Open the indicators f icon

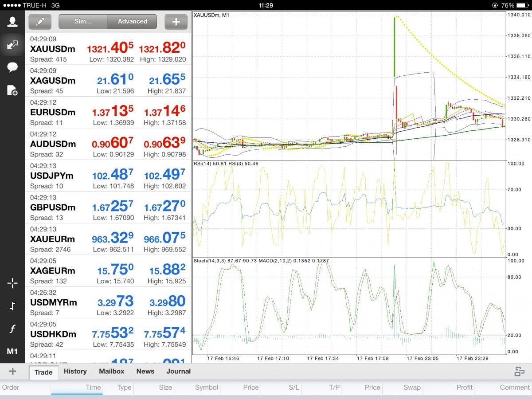pyautogui.click(x=12, y=329)
